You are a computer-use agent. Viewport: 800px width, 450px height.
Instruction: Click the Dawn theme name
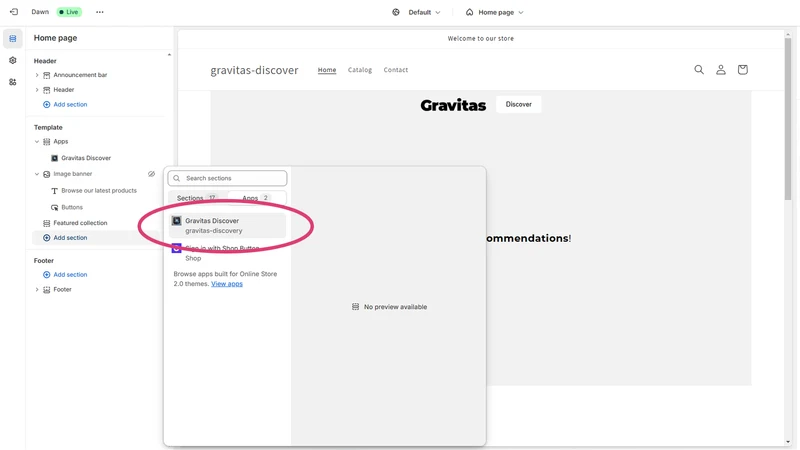click(x=40, y=12)
